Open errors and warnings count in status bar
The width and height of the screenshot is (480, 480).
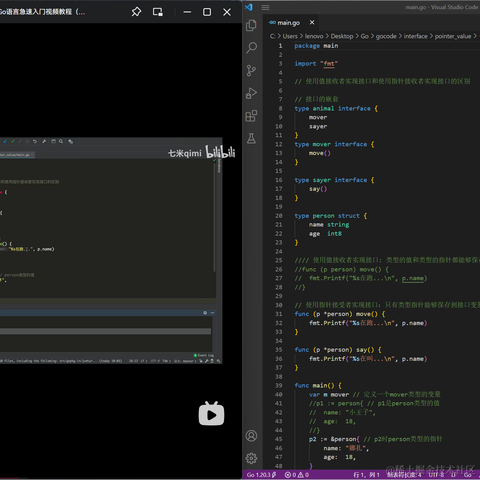tap(297, 475)
